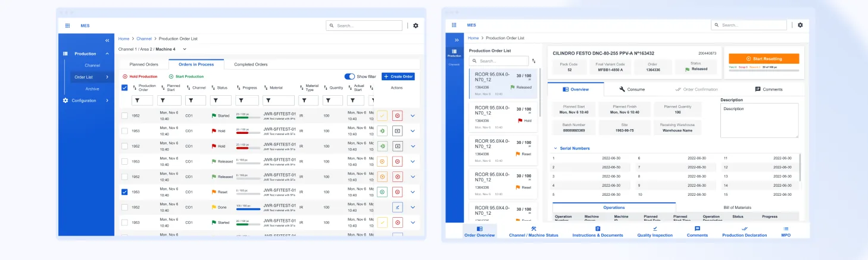Switch to the Completed Orders tab

[x=251, y=64]
